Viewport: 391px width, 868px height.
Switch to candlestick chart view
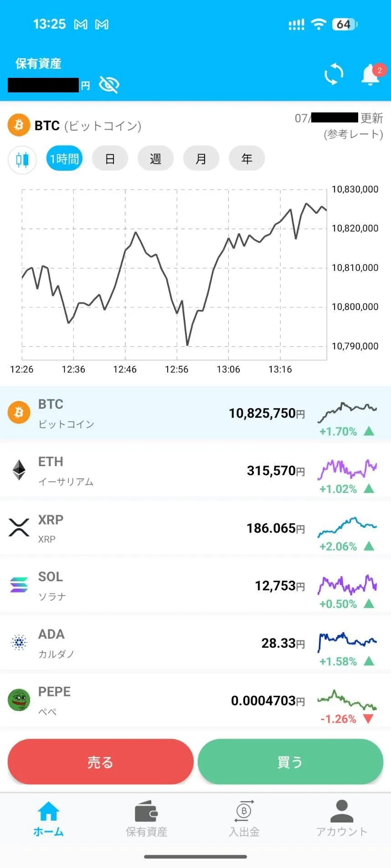[x=22, y=160]
